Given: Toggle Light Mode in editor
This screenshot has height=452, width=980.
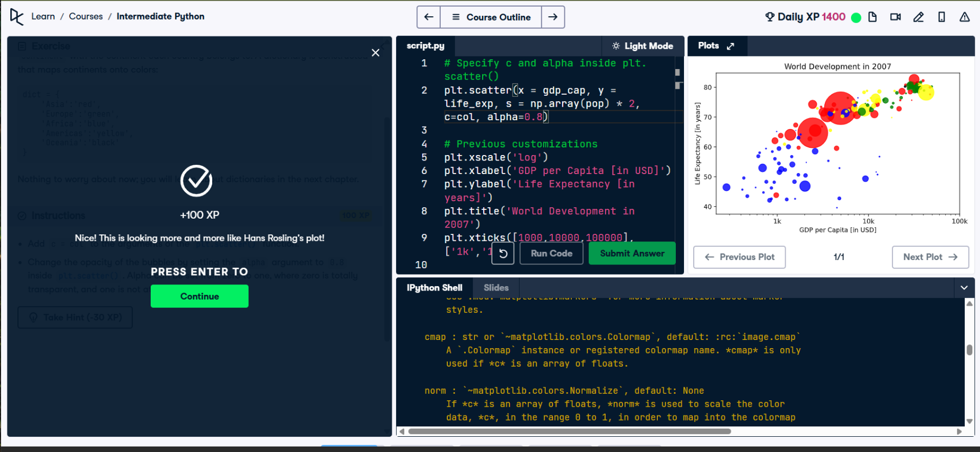Looking at the screenshot, I should (643, 46).
